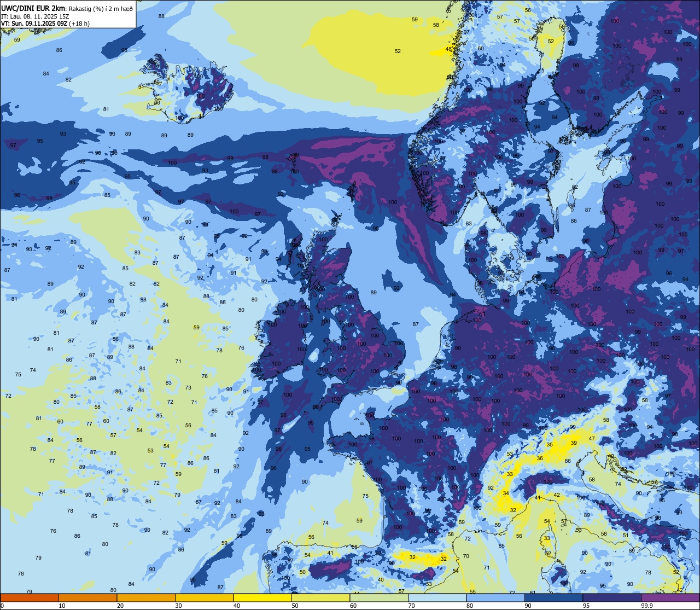Click the humidity value '48' off northern Norway
This screenshot has width=700, height=610.
tap(449, 49)
